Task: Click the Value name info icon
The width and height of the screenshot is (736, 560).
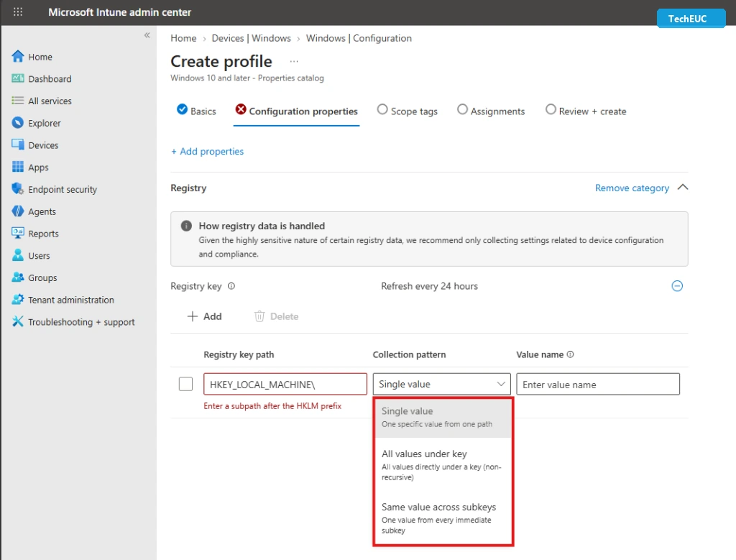Action: click(x=570, y=354)
